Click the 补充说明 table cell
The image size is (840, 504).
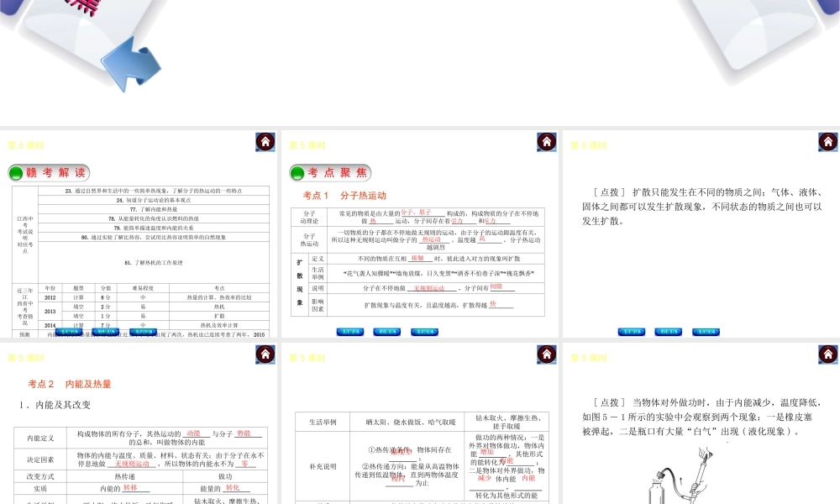[323, 466]
